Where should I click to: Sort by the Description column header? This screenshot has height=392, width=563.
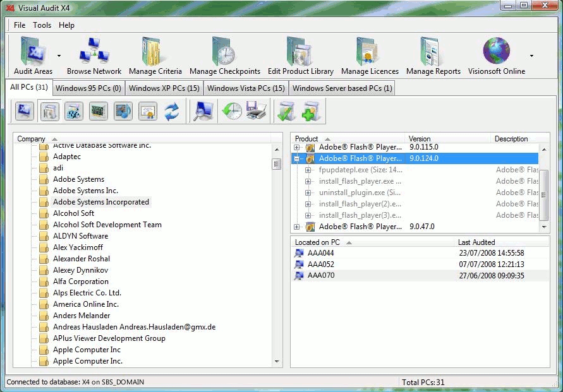[x=519, y=138]
